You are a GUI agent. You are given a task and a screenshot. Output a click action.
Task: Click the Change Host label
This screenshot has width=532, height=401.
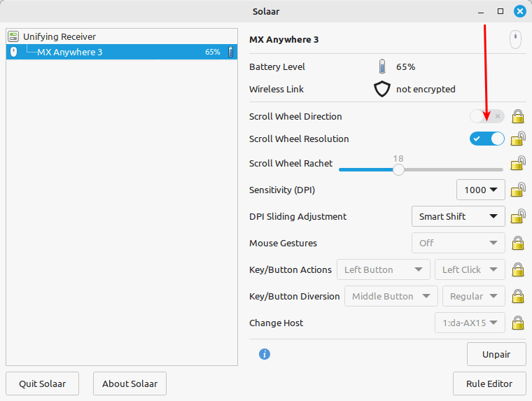pyautogui.click(x=276, y=323)
